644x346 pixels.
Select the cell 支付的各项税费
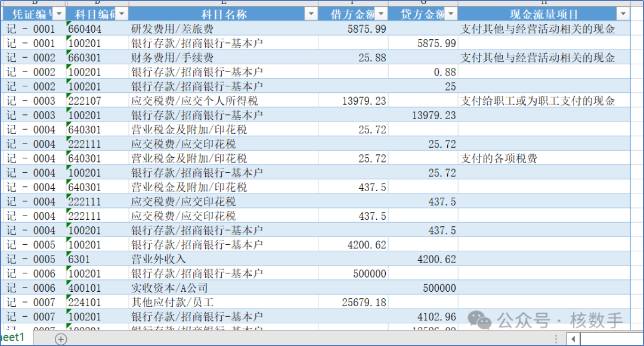(544, 158)
